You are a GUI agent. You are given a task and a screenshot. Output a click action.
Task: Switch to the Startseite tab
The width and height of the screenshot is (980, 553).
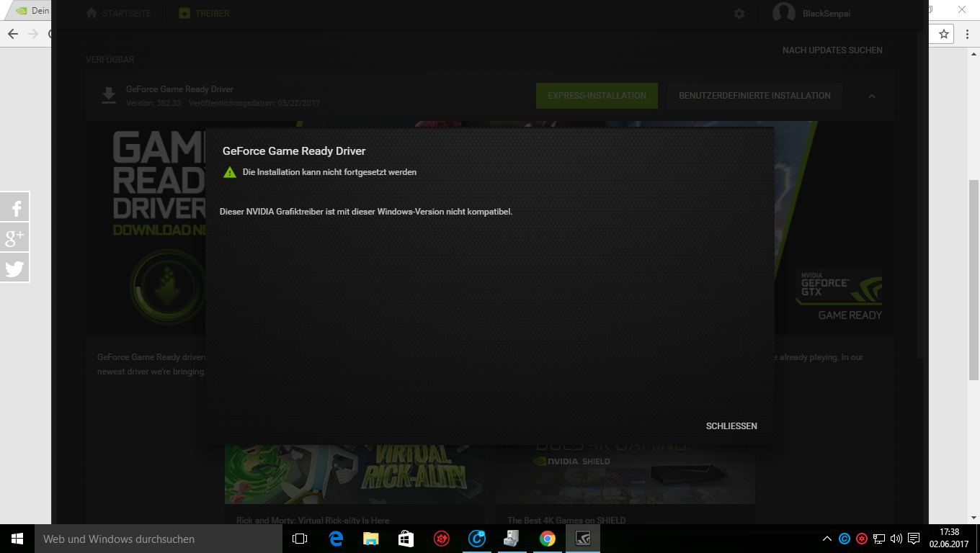click(117, 14)
